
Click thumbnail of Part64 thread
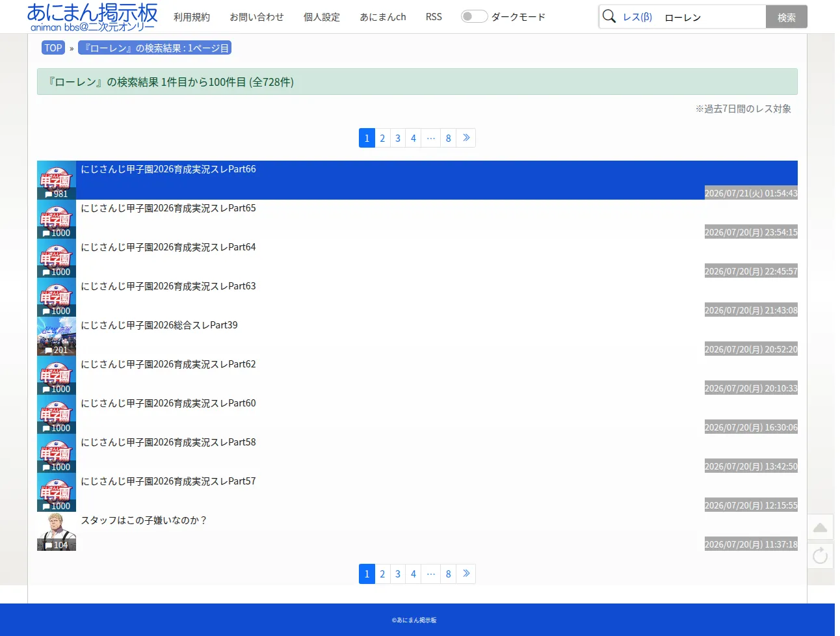tap(57, 258)
